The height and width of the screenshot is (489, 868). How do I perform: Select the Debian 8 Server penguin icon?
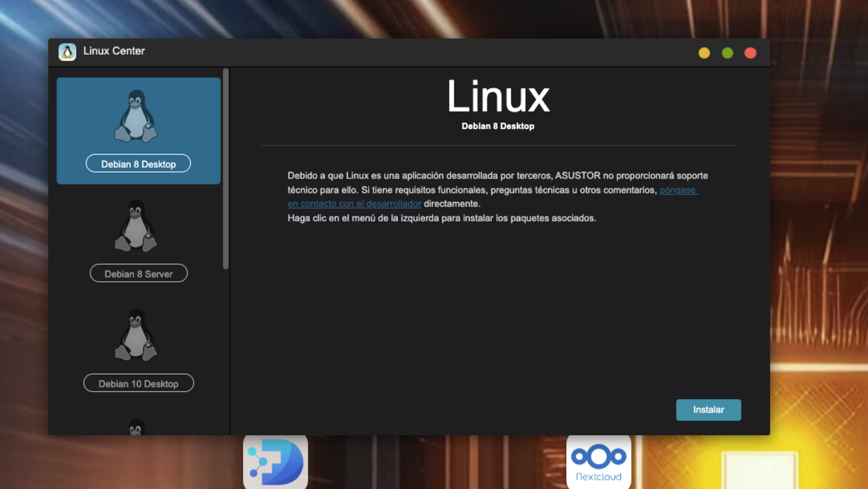(136, 226)
